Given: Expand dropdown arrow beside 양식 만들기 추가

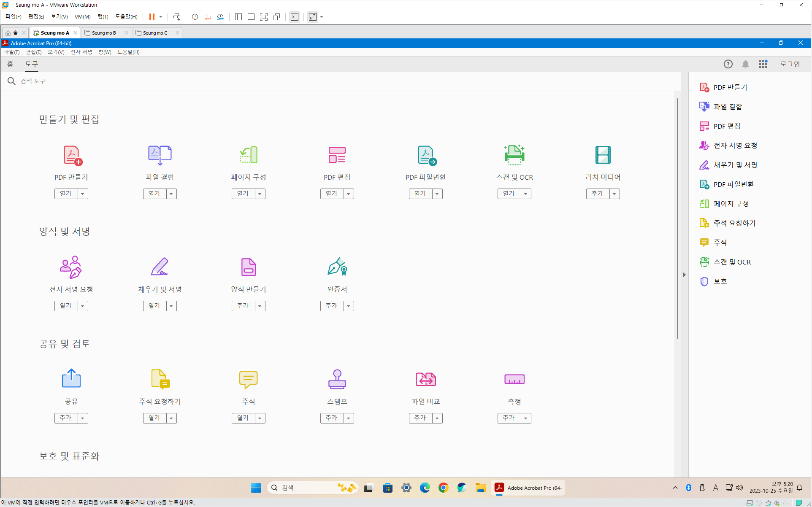Looking at the screenshot, I should 260,306.
